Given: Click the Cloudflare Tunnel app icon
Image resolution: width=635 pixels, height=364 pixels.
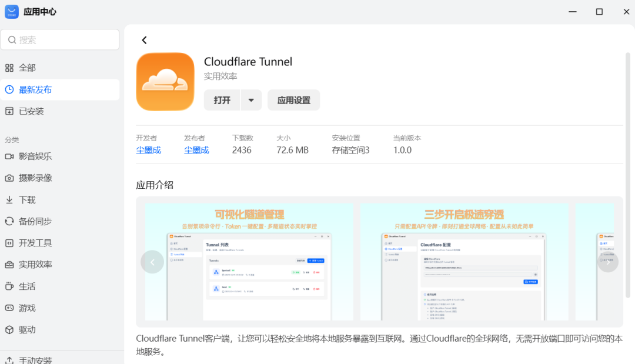Looking at the screenshot, I should (x=165, y=82).
